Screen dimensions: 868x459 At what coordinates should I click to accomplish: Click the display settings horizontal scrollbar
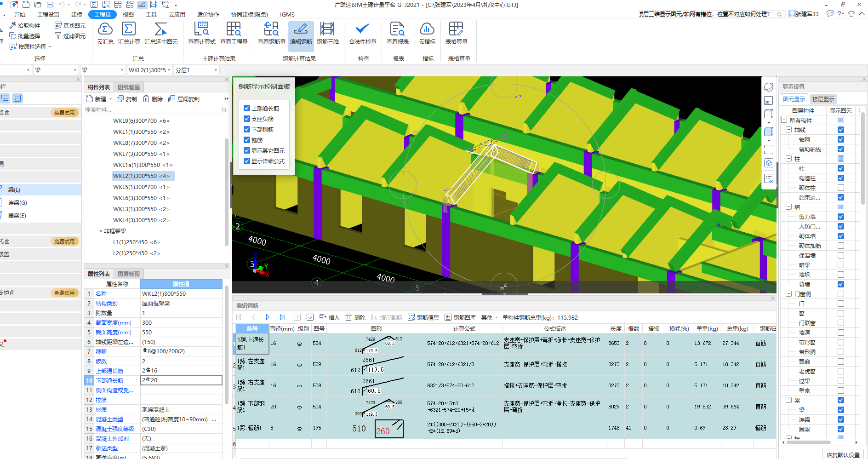(809, 442)
